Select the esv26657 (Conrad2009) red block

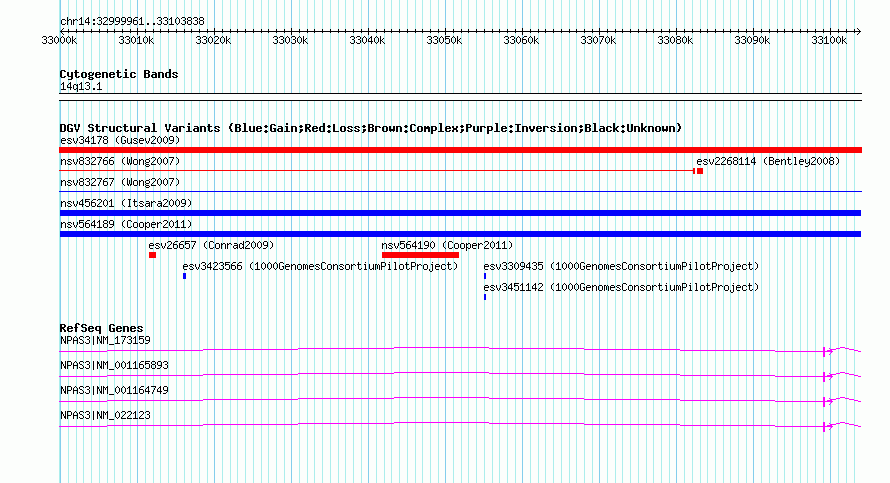click(153, 255)
